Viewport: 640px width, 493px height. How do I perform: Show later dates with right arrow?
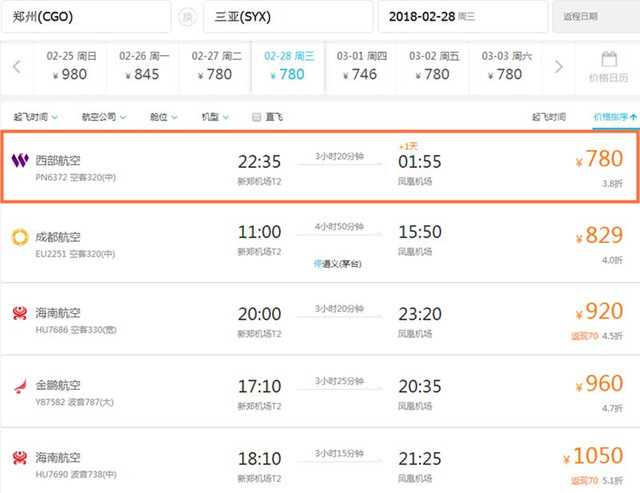point(559,67)
